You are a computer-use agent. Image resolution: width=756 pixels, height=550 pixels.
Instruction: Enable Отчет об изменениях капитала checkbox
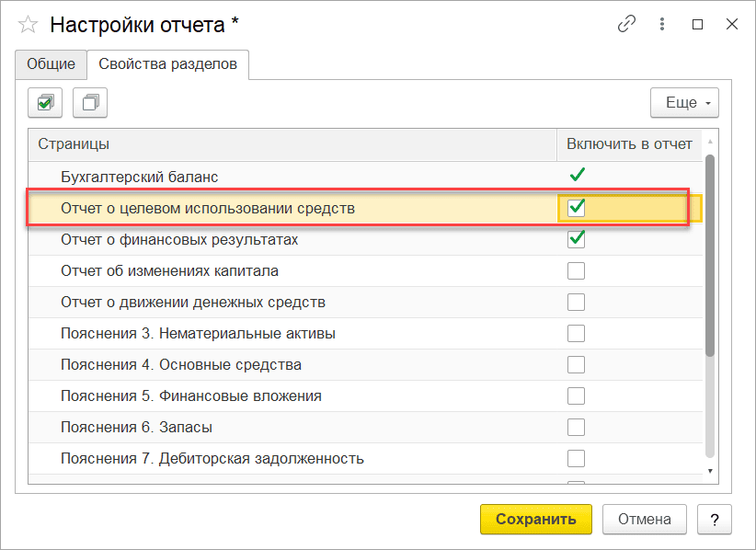577,270
